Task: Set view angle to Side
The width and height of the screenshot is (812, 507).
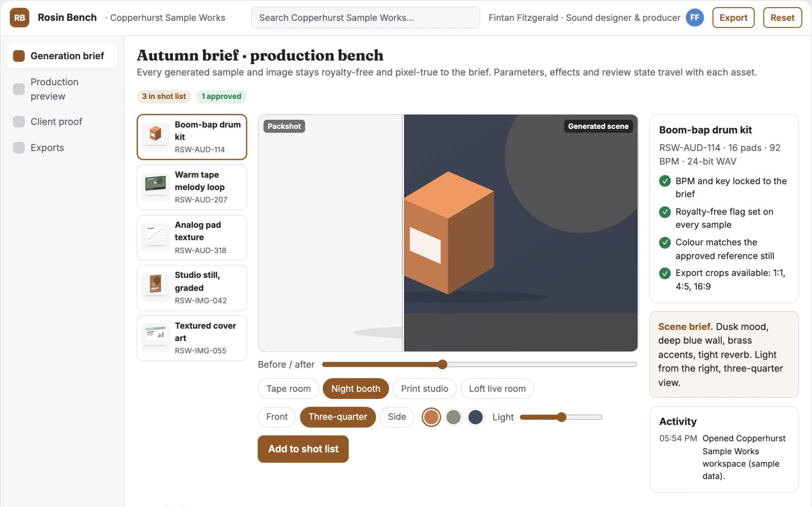Action: 397,417
